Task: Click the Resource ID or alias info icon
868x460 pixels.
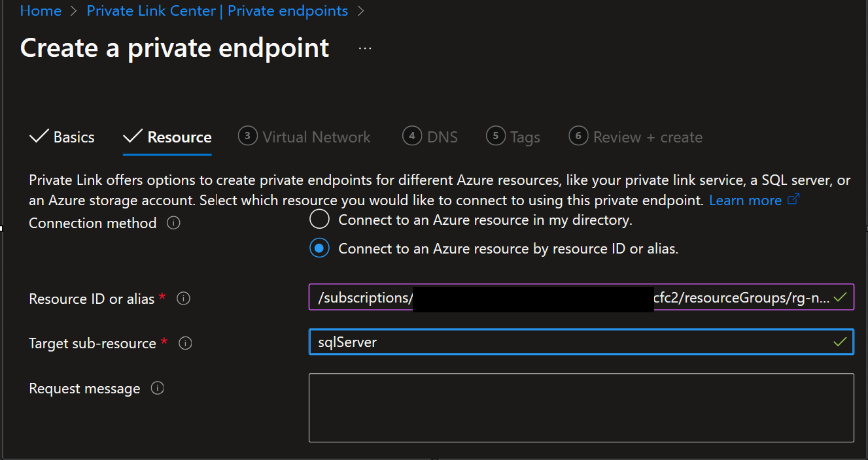Action: coord(184,299)
